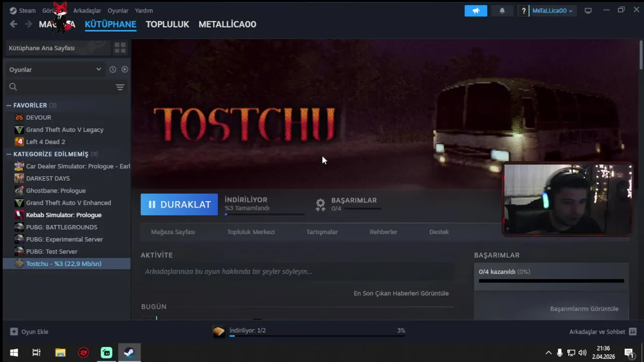The width and height of the screenshot is (644, 362).
Task: Click En Son Çıkan Haberleri Görüntüle
Action: tap(401, 293)
